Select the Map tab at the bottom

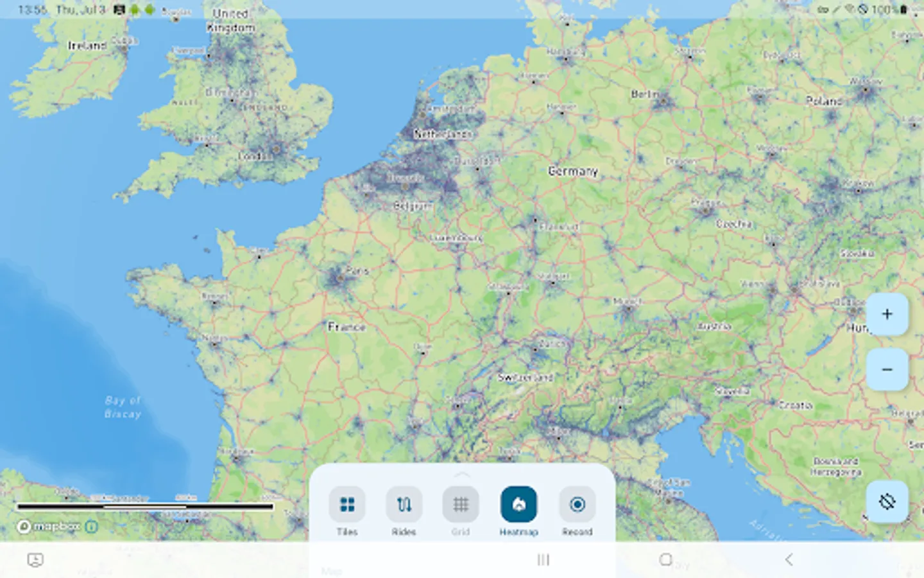(333, 570)
